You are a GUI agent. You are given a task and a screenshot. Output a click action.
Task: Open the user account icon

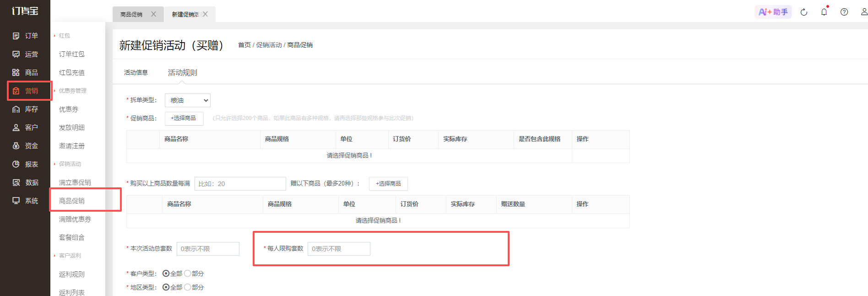click(x=864, y=12)
